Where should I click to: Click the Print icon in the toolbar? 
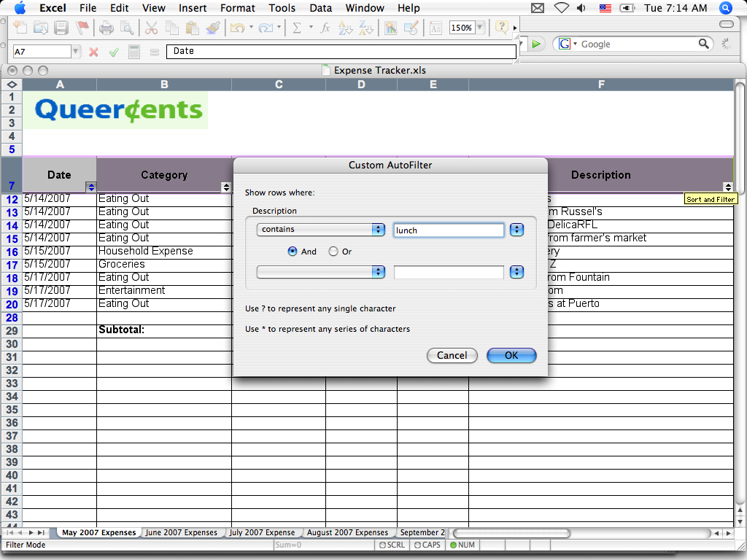click(x=107, y=28)
